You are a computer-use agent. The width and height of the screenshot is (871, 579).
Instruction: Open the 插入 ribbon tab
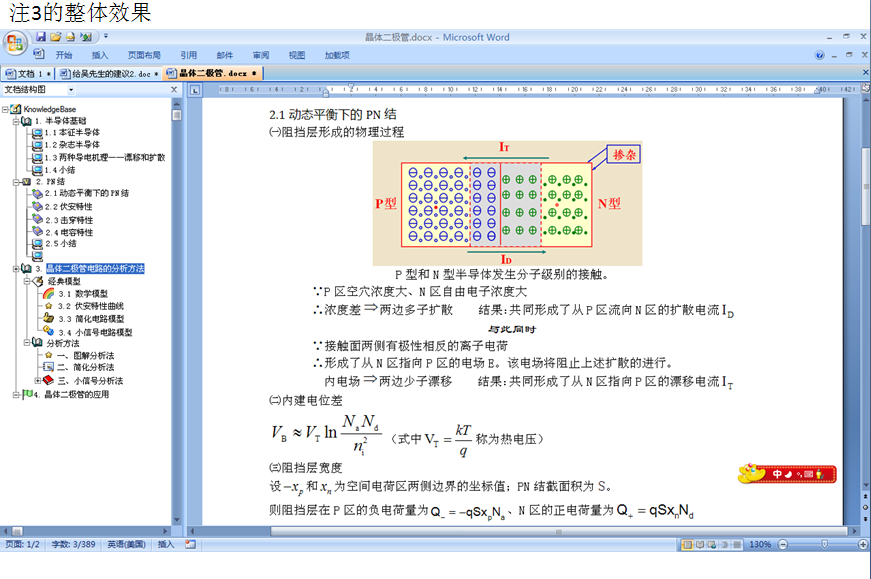tap(100, 55)
